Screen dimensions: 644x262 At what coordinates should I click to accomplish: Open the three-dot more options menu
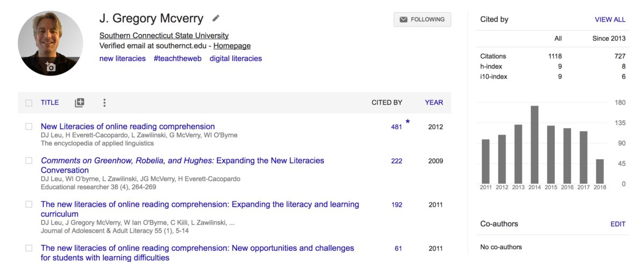104,102
